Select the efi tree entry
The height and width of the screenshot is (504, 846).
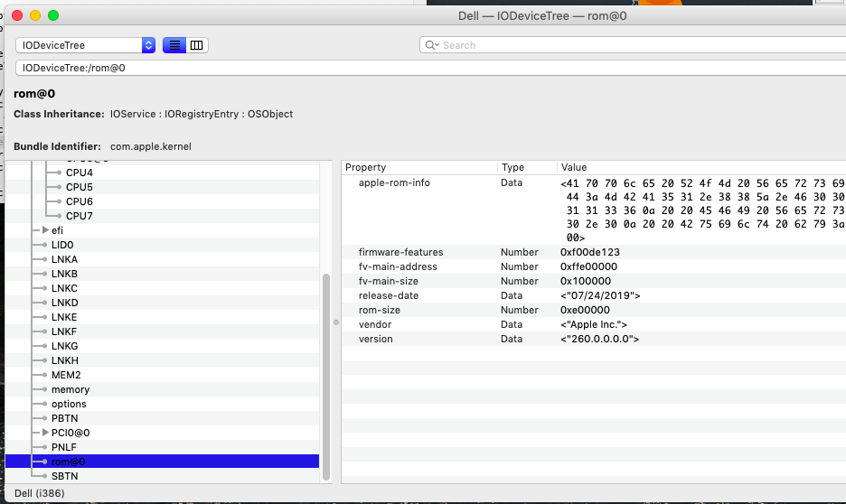(57, 230)
